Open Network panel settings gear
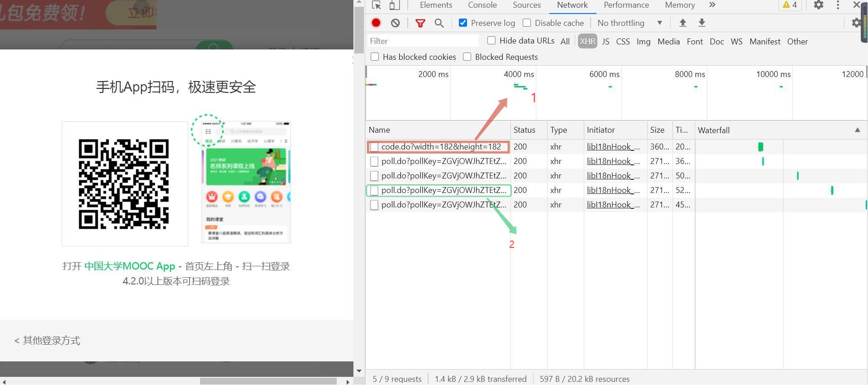This screenshot has height=385, width=868. 856,23
